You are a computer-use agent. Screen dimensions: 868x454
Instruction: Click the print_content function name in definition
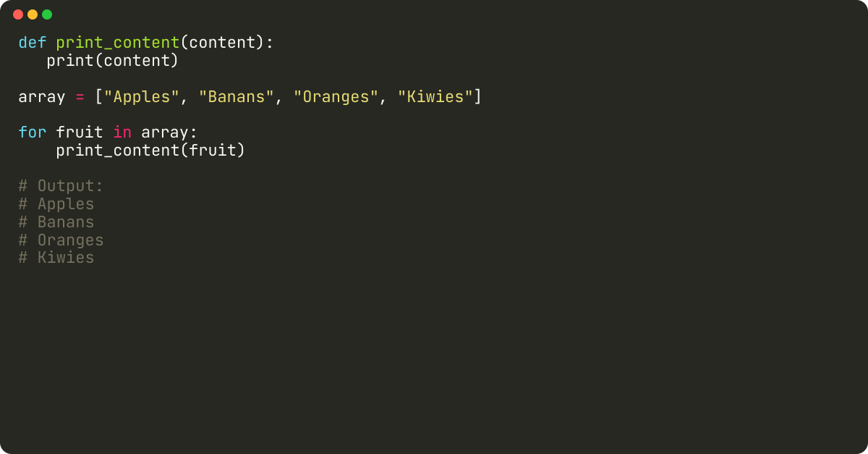118,43
